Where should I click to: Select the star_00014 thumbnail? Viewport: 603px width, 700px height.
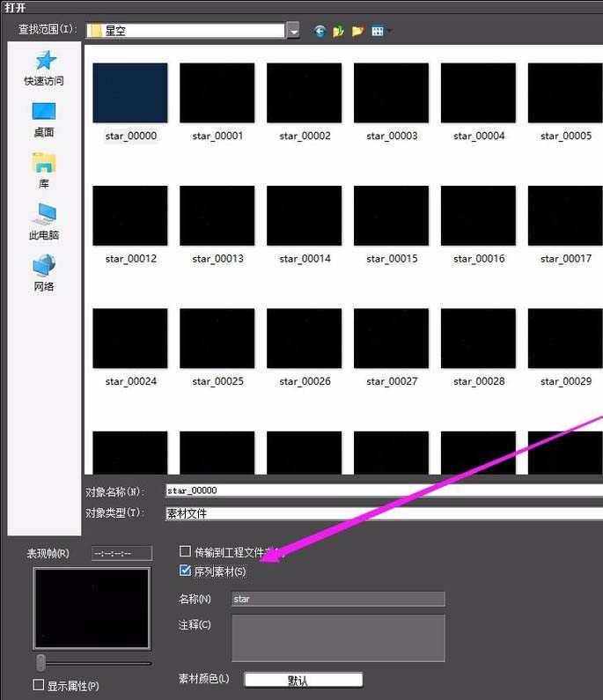305,216
